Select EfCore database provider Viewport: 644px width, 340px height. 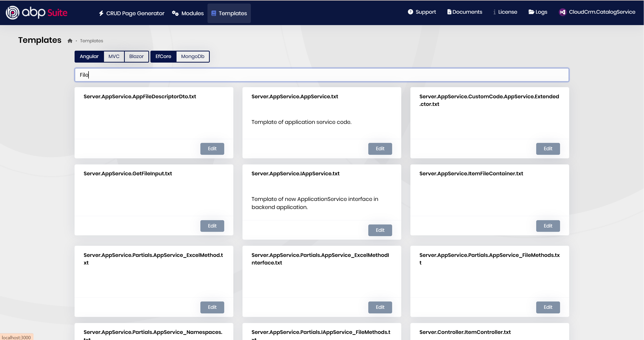pos(163,56)
